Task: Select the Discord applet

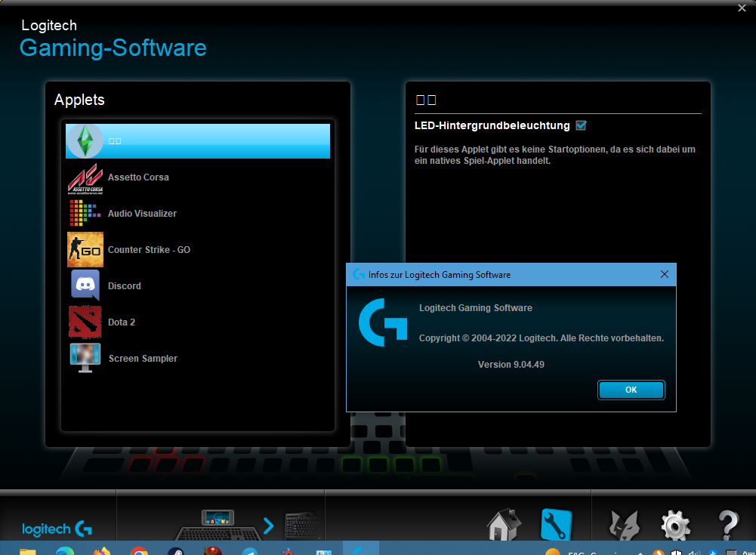Action: pyautogui.click(x=198, y=286)
